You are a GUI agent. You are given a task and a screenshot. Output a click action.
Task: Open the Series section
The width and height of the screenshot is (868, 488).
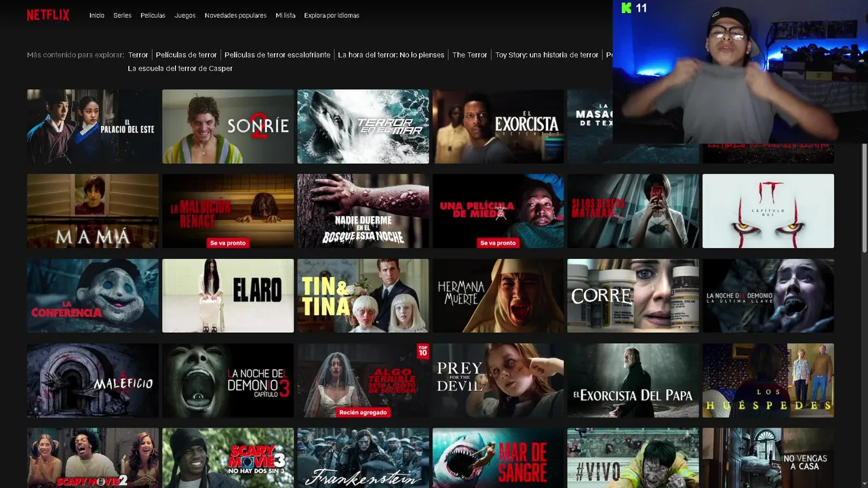point(123,16)
